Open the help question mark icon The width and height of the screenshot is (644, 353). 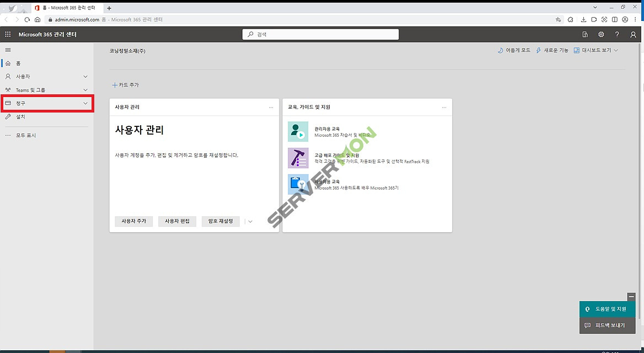click(617, 35)
